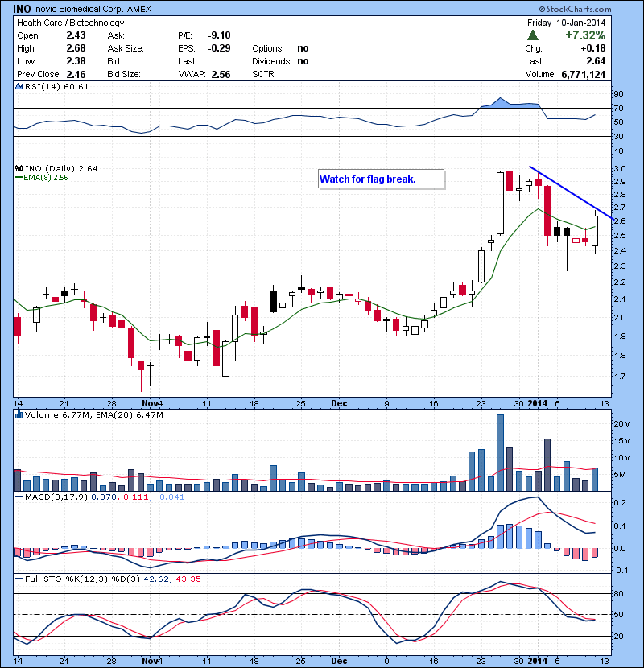Click the 'Health Care / Biotechnology' sector label
Image resolution: width=644 pixels, height=668 pixels.
70,23
